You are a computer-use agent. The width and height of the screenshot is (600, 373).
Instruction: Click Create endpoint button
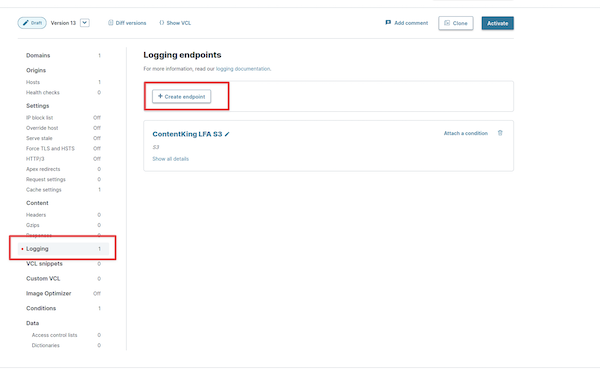(181, 96)
